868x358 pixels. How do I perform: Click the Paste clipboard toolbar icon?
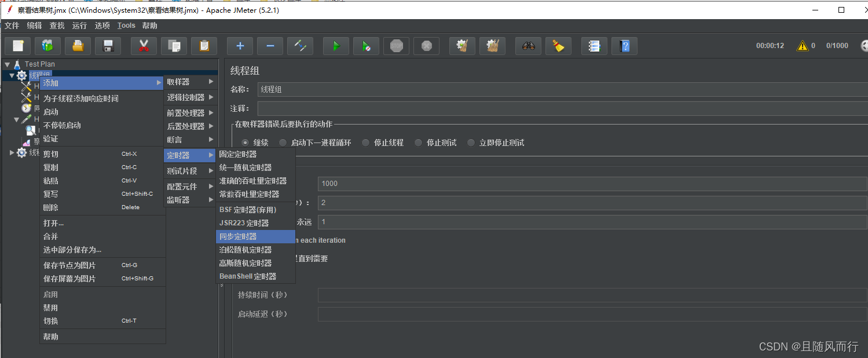point(204,46)
